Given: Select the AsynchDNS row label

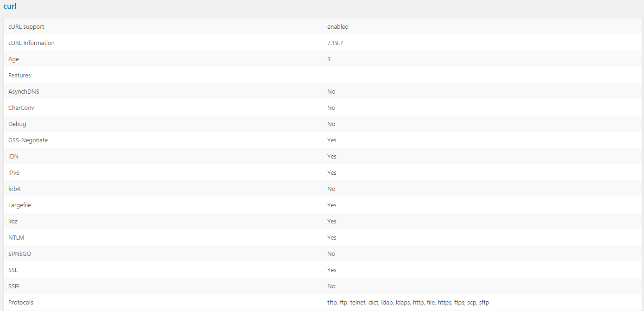Looking at the screenshot, I should 24,92.
